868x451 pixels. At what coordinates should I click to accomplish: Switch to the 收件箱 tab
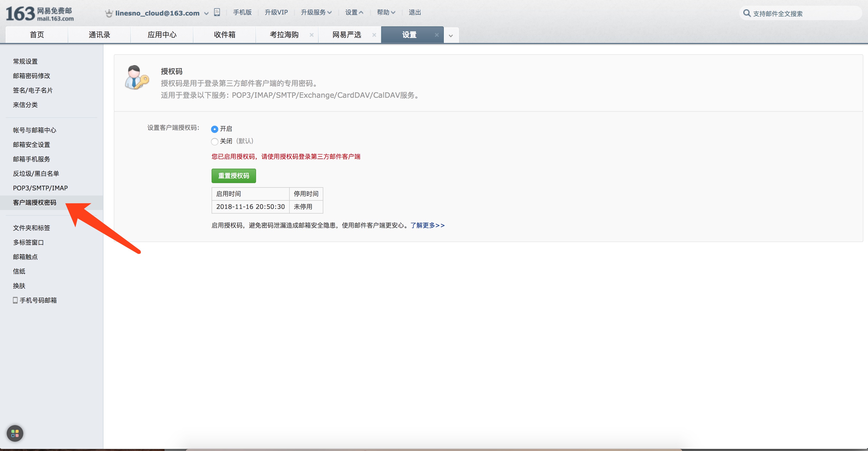(225, 35)
